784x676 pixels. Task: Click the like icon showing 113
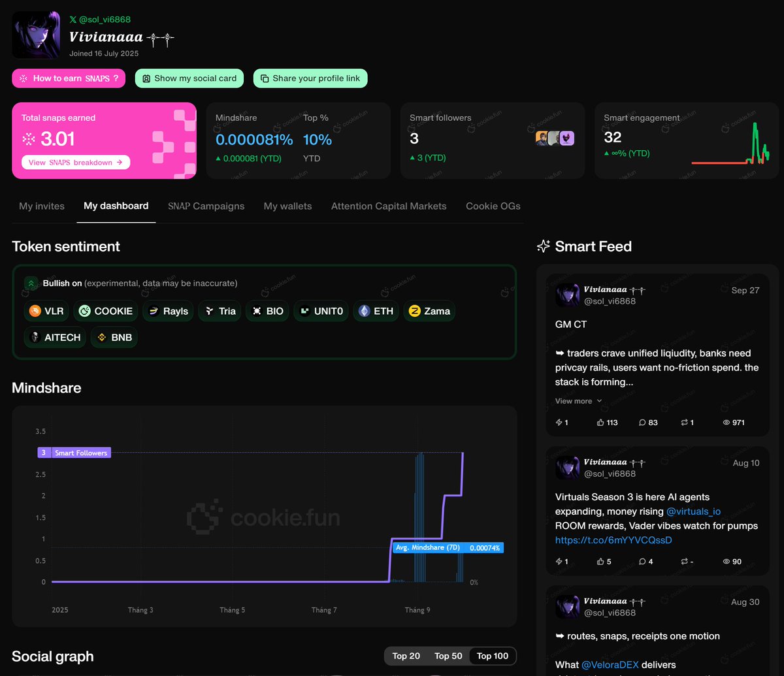pyautogui.click(x=600, y=423)
